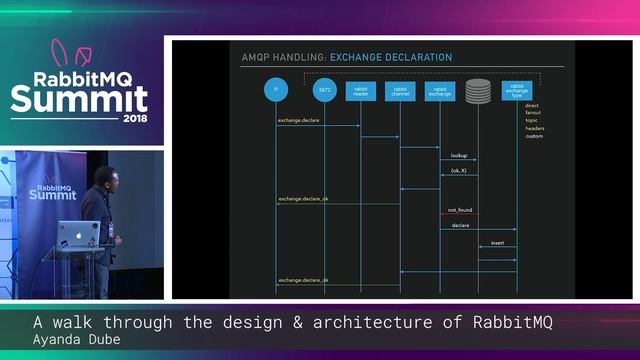
Task: Click the 'headers' exchange type text
Action: pos(535,128)
